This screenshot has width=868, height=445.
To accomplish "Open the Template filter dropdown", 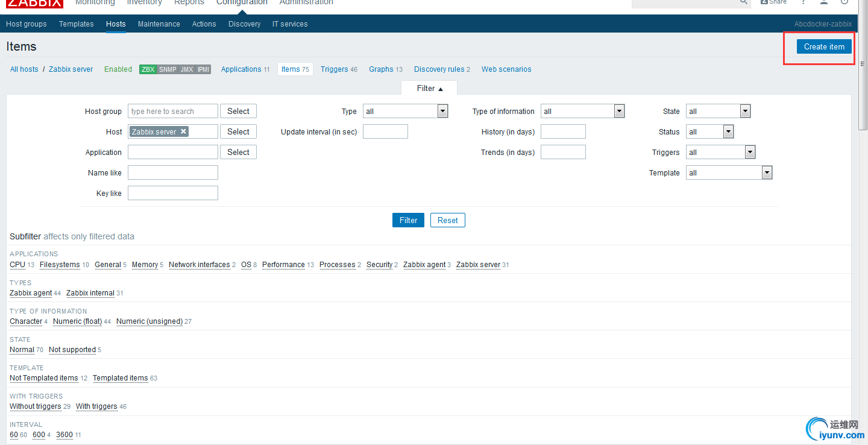I will coord(729,172).
